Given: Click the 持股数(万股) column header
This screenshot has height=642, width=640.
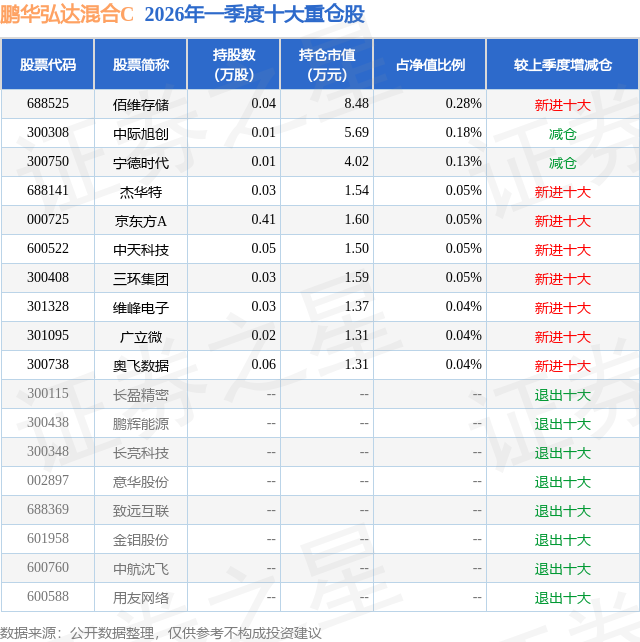Looking at the screenshot, I should point(234,65).
